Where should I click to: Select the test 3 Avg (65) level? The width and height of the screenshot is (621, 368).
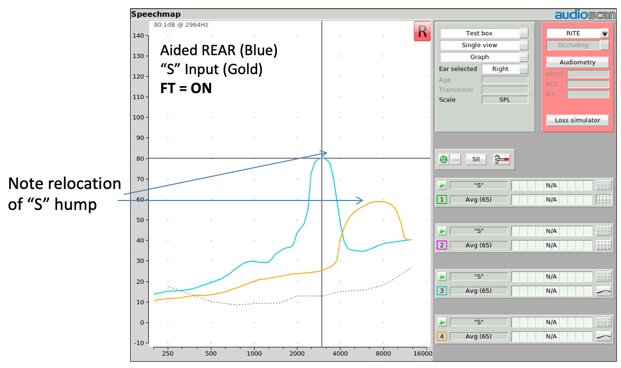(x=479, y=291)
